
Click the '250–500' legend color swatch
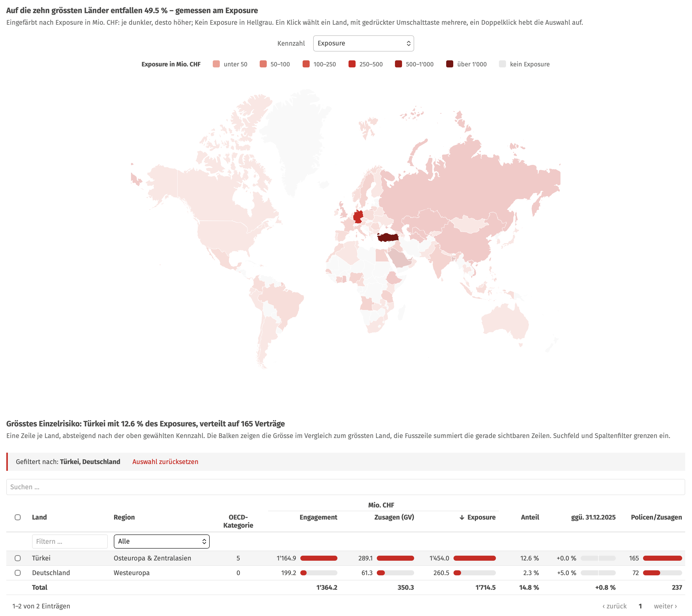(352, 64)
